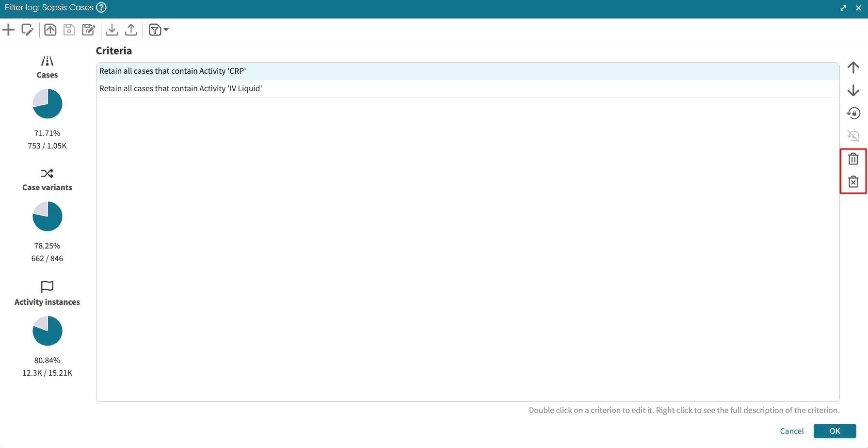Click the upload arrow toolbar icon

pos(131,30)
